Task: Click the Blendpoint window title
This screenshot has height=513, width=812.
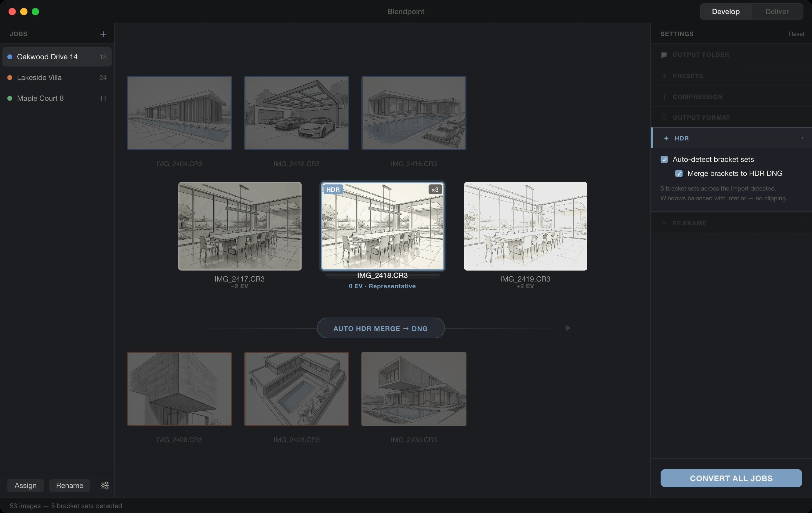Action: pos(406,12)
